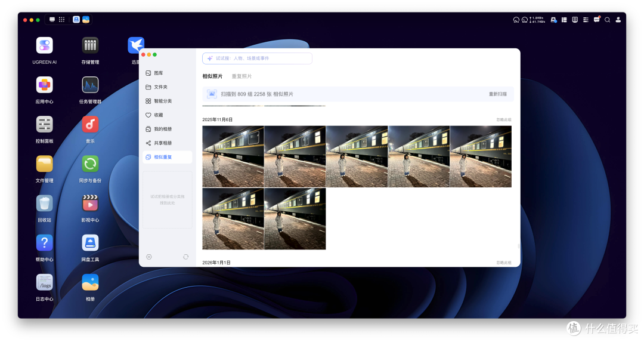
Task: Switch to the 相似照片 tab
Action: point(212,76)
